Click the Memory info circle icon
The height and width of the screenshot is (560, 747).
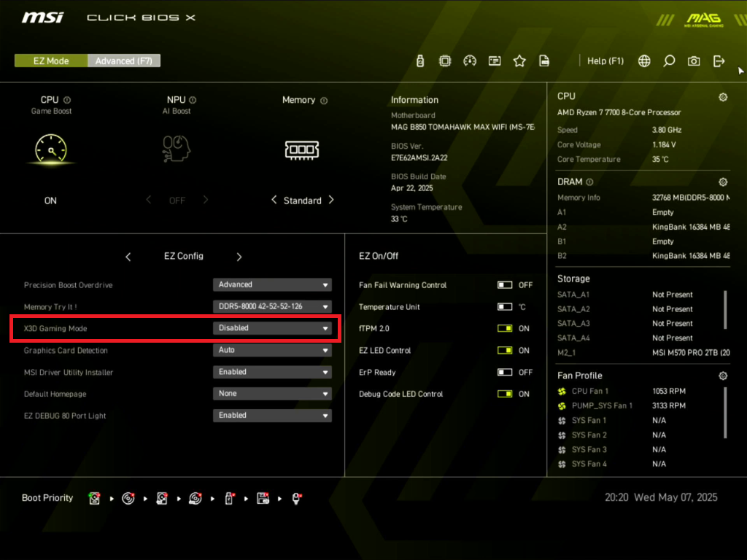[324, 101]
